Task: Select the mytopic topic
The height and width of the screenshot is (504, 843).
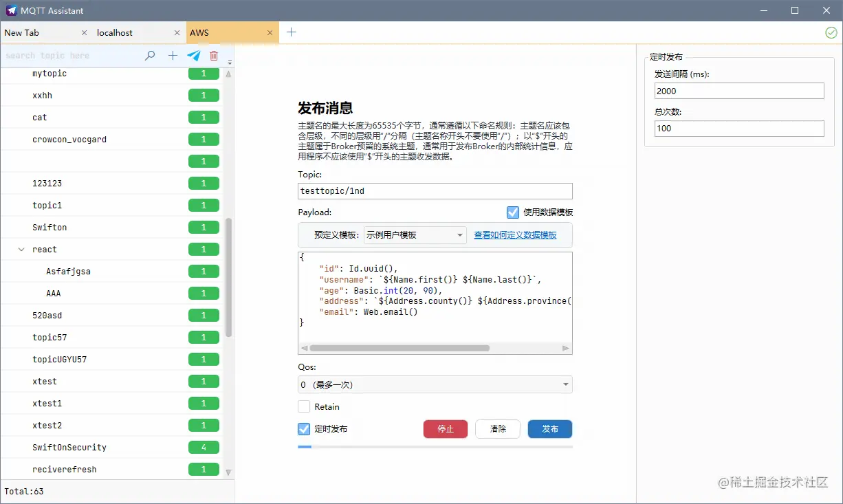Action: click(112, 74)
